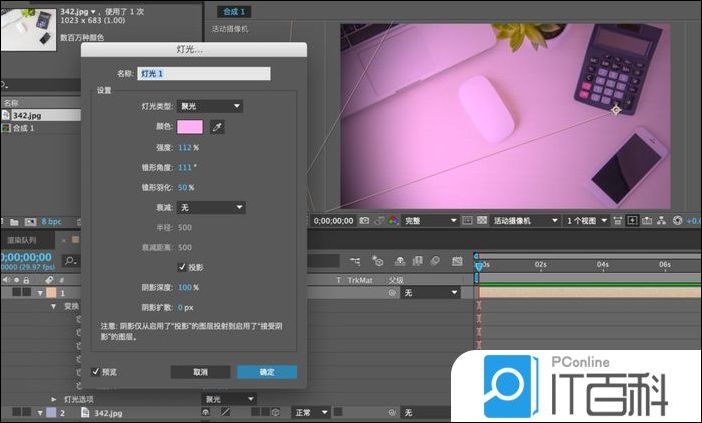This screenshot has width=702, height=423.
Task: Open the 1个视图 layout dropdown
Action: pyautogui.click(x=586, y=221)
